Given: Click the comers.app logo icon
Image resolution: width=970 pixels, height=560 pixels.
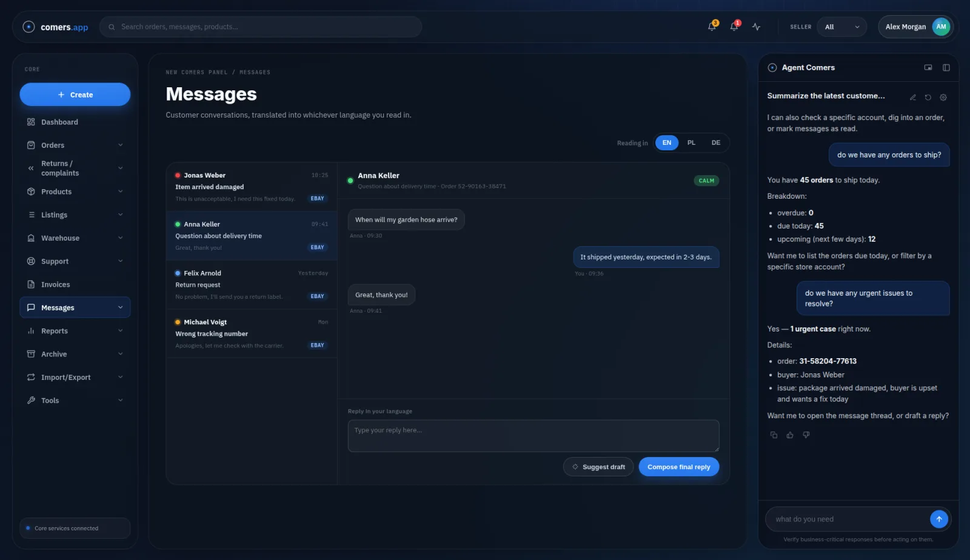Looking at the screenshot, I should 28,27.
